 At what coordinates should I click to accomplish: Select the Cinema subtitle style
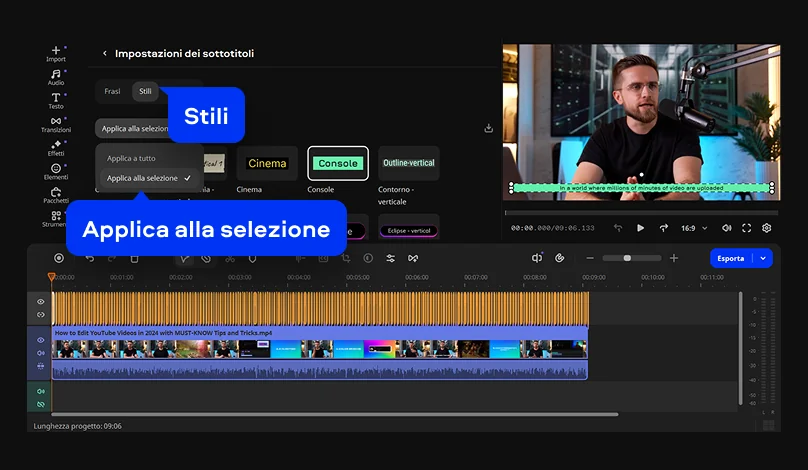267,163
